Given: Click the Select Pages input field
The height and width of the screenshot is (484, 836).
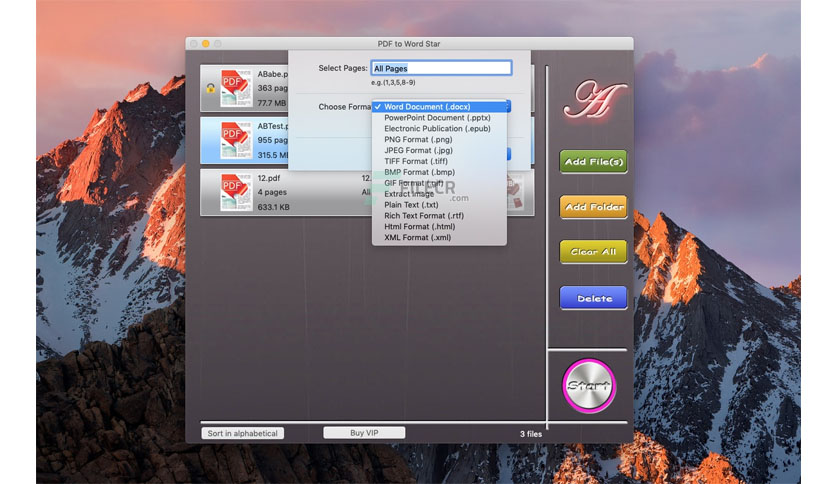Looking at the screenshot, I should pos(441,68).
